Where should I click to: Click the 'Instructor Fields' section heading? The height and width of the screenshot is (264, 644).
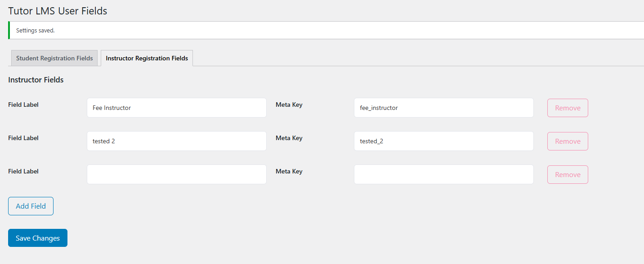pyautogui.click(x=36, y=80)
